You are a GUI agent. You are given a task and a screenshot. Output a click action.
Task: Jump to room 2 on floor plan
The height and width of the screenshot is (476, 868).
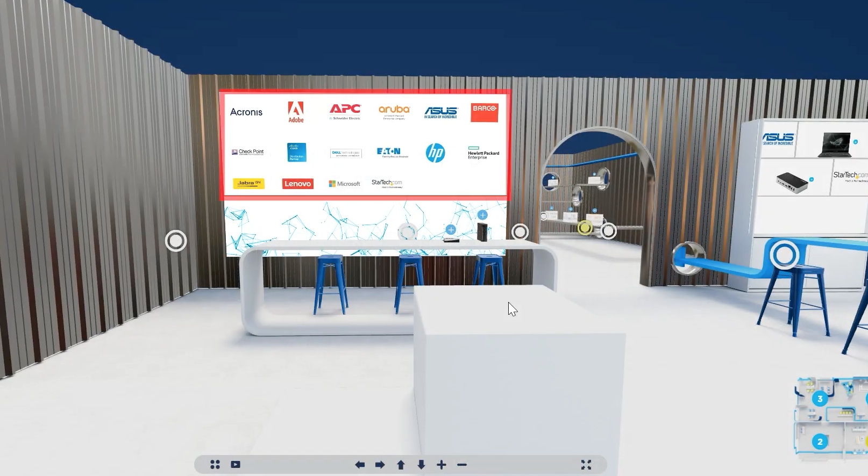point(820,442)
